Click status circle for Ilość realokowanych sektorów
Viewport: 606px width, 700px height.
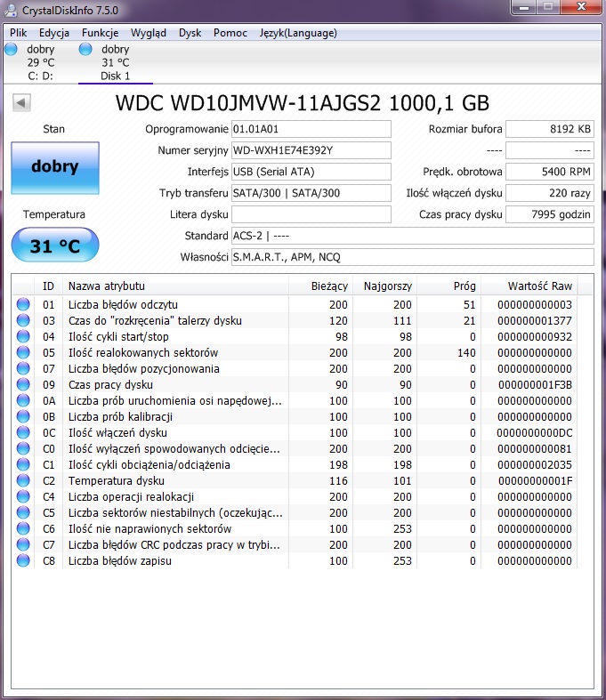point(23,353)
